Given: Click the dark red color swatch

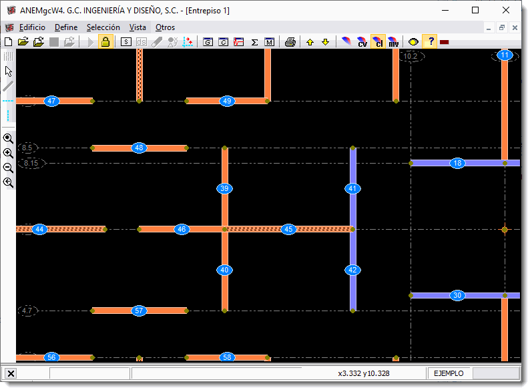Looking at the screenshot, I should [445, 42].
